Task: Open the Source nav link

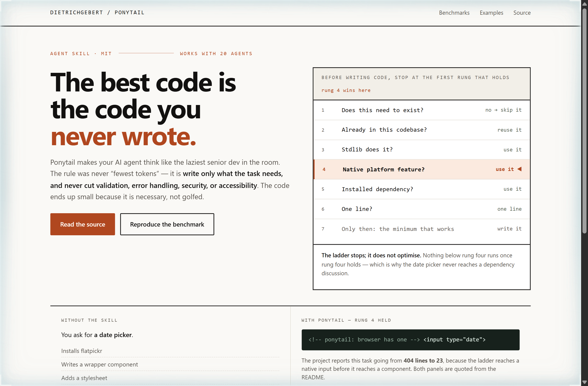Action: point(522,13)
